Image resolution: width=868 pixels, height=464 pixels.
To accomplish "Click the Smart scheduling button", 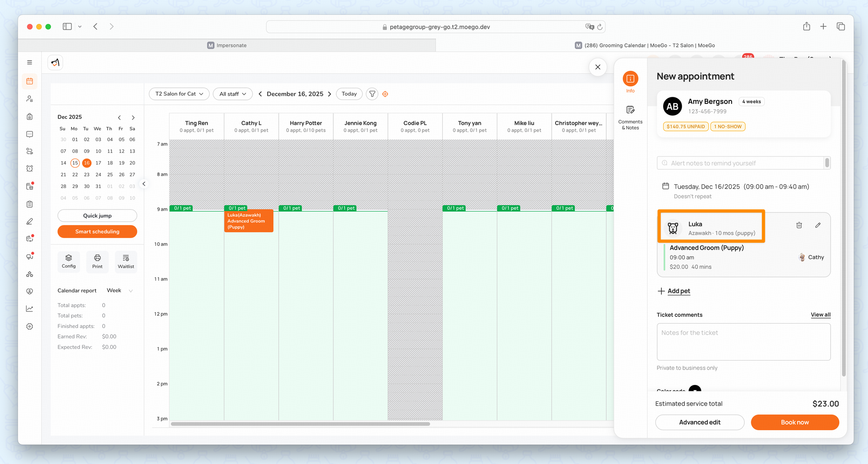I will tap(97, 232).
